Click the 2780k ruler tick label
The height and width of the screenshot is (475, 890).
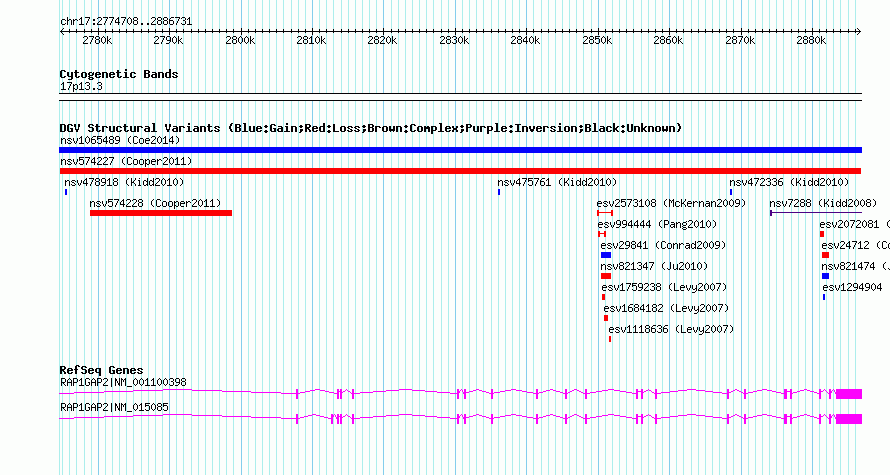[x=97, y=41]
